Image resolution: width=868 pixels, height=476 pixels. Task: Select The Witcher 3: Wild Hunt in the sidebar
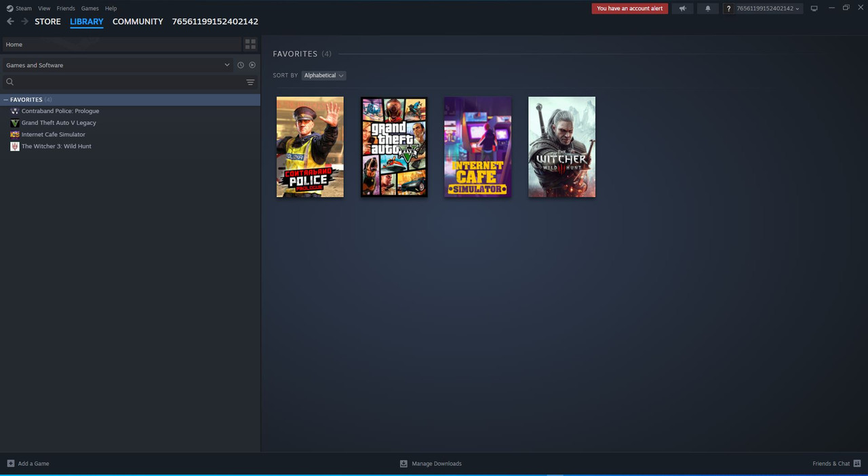pyautogui.click(x=56, y=146)
